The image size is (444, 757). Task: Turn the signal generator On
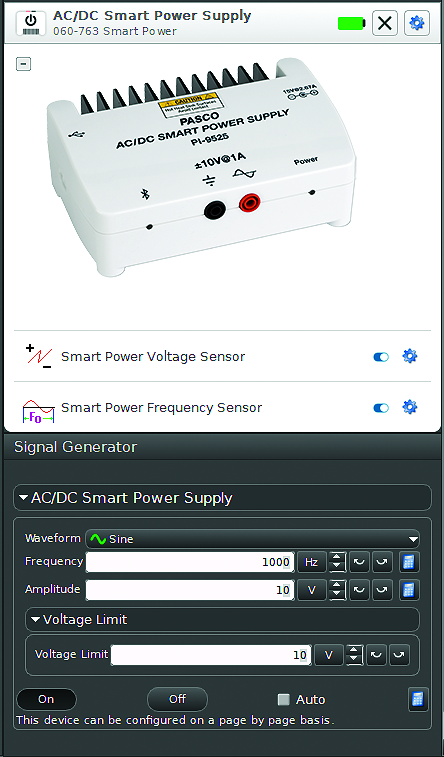coord(46,699)
